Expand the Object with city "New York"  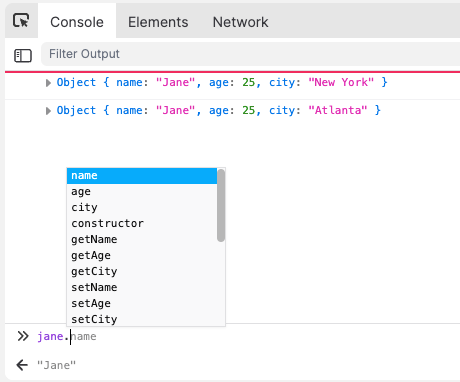(x=48, y=83)
